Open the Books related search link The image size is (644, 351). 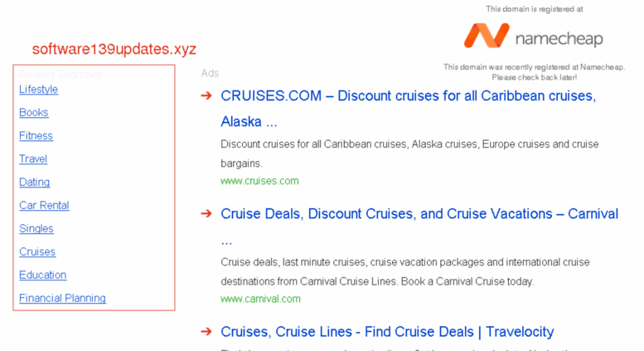34,113
